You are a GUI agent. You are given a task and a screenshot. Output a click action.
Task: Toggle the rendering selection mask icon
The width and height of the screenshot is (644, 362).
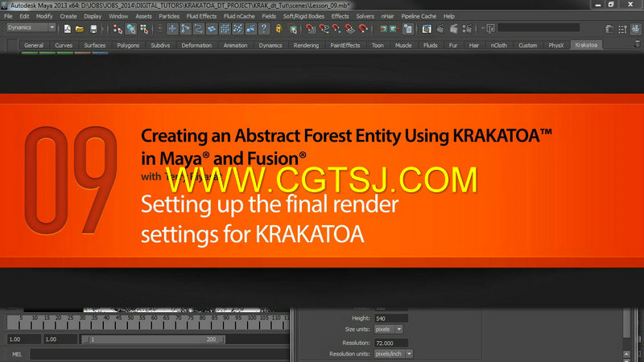[250, 29]
